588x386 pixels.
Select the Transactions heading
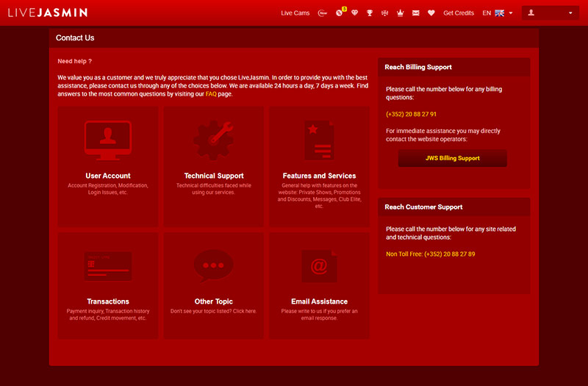pyautogui.click(x=108, y=301)
